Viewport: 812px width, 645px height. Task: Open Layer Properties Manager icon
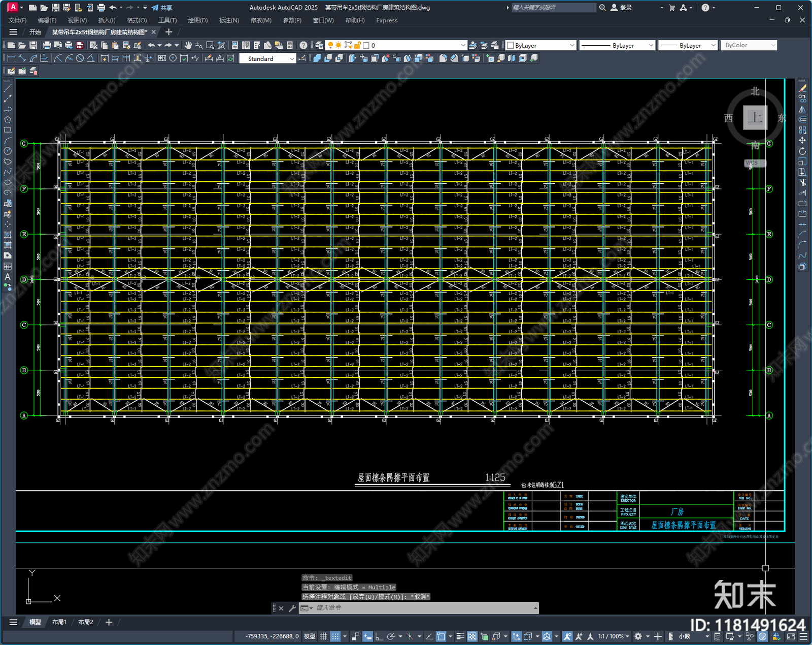coord(319,45)
